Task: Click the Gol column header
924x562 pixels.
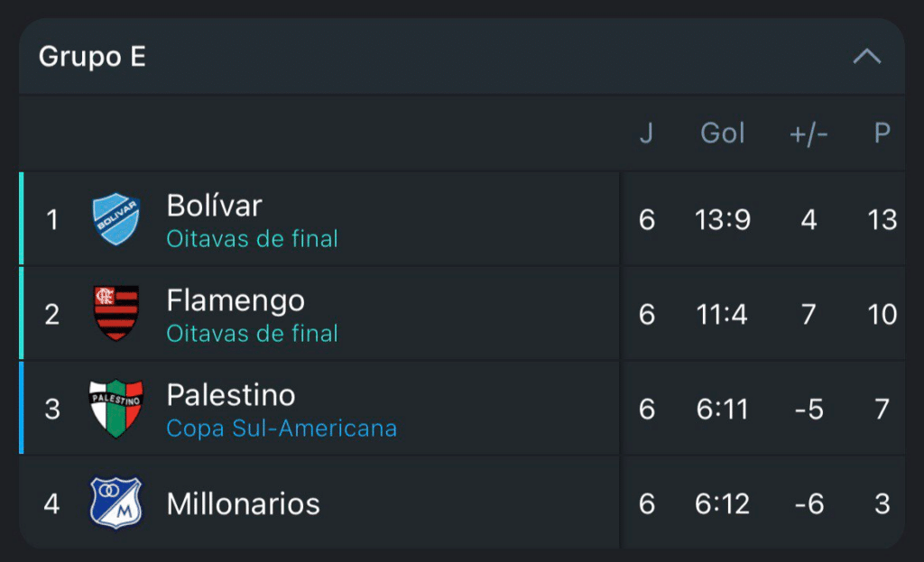Action: point(723,134)
